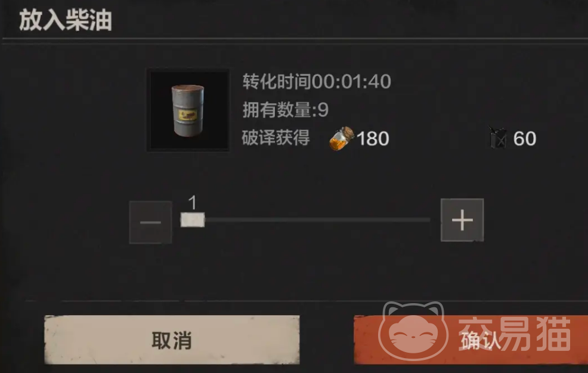The height and width of the screenshot is (373, 588).
Task: Click the orange potion bottle icon
Action: coord(342,138)
